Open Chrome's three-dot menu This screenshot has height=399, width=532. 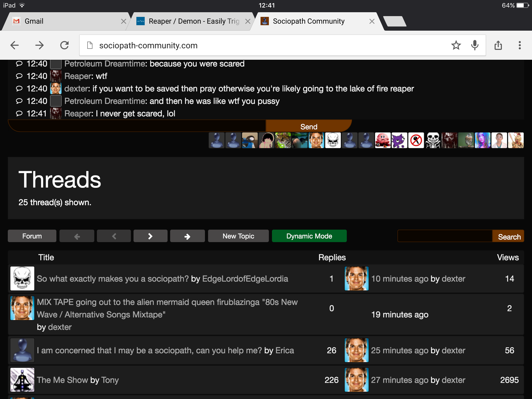pyautogui.click(x=520, y=45)
